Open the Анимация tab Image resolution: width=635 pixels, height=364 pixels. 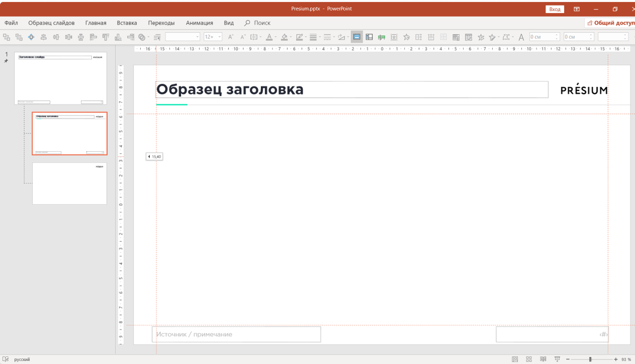pos(199,23)
